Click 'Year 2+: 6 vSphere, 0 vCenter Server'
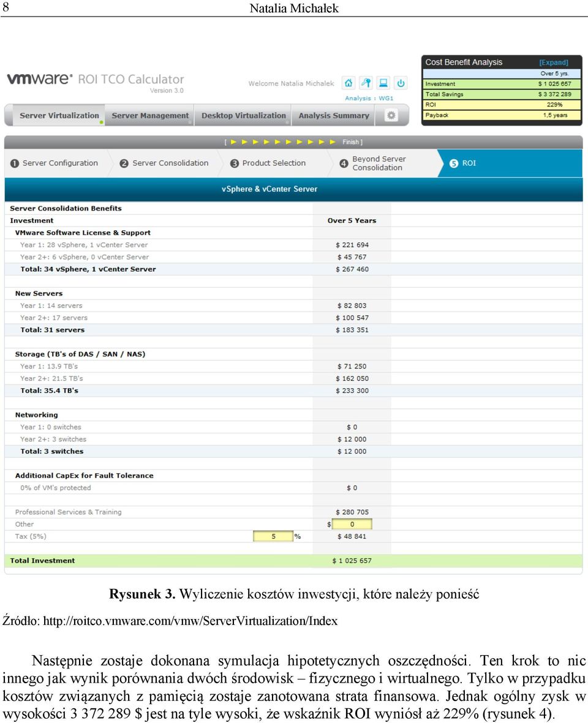 [x=85, y=257]
